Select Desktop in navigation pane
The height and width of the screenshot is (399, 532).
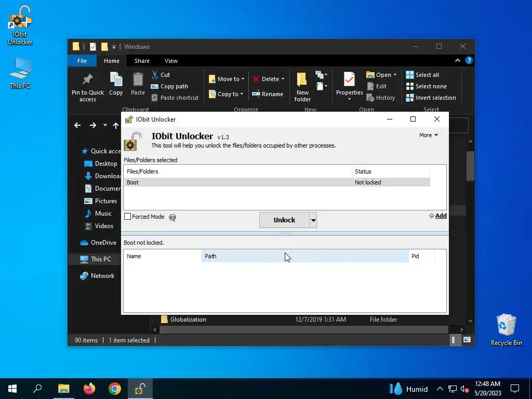(101, 164)
